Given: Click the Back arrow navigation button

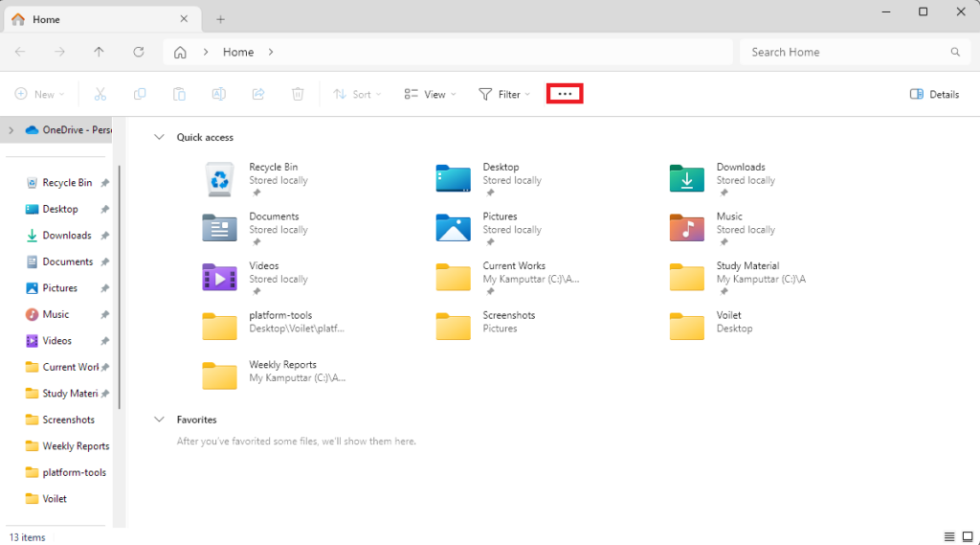Looking at the screenshot, I should (x=20, y=52).
